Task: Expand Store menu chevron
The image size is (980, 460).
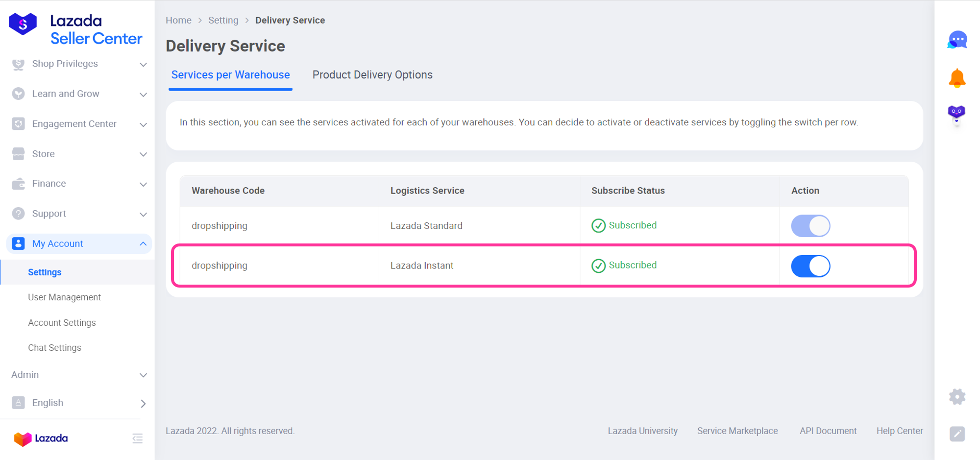Action: [143, 154]
